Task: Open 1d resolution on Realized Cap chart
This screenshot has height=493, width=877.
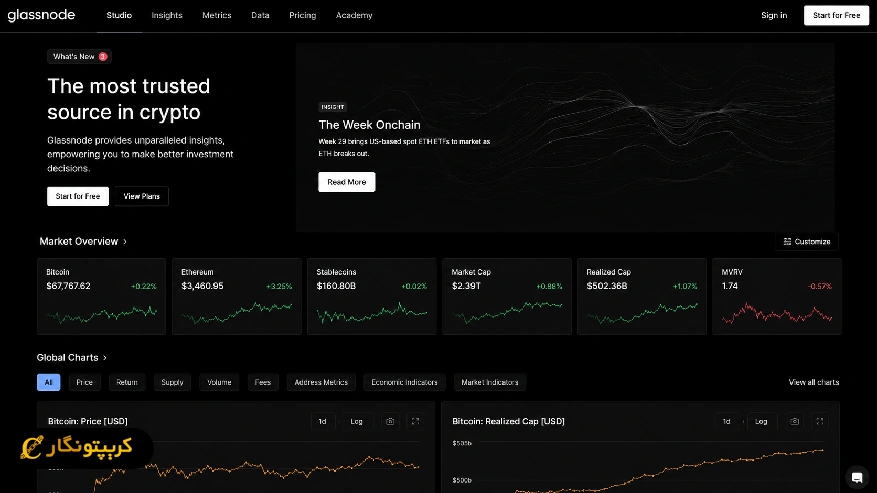Action: [x=727, y=421]
